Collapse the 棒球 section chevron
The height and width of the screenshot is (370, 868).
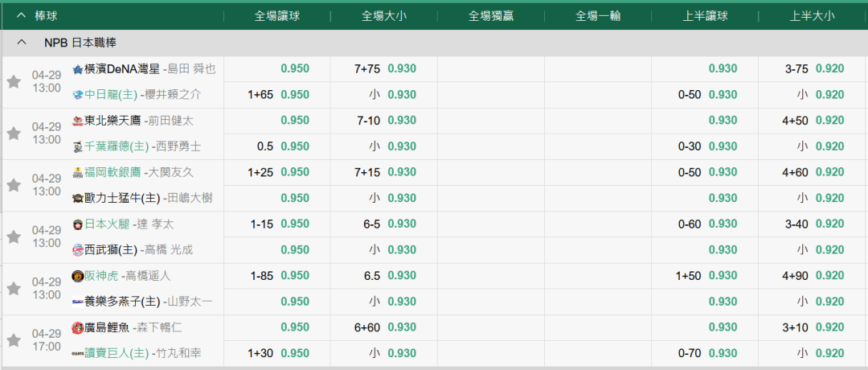click(x=21, y=15)
